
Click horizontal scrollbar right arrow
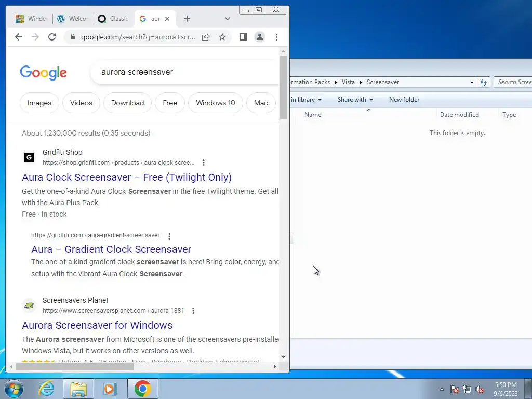pos(275,366)
